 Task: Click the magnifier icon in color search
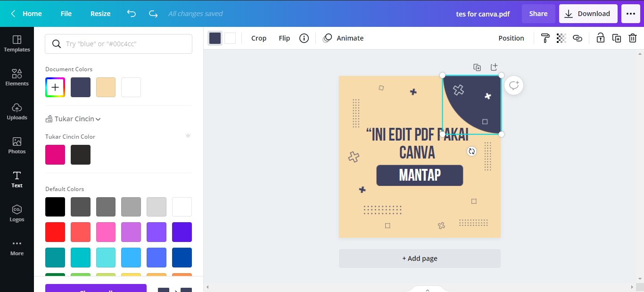click(x=57, y=44)
